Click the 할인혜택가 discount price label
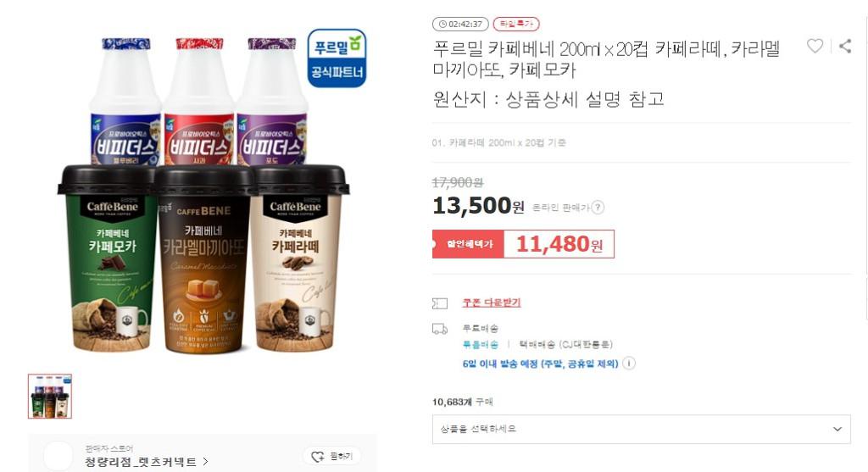This screenshot has height=472, width=868. [468, 244]
